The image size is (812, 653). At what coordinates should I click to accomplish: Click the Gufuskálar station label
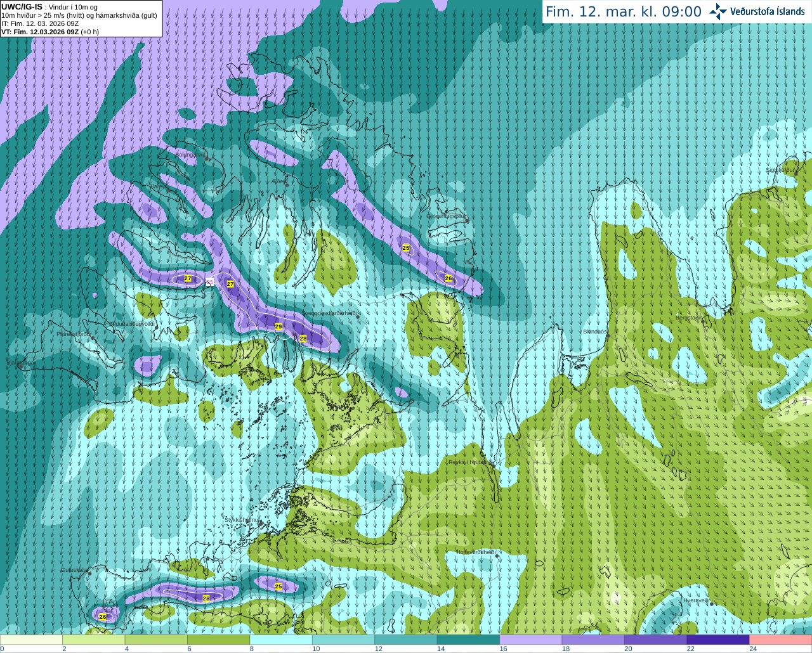pos(74,570)
